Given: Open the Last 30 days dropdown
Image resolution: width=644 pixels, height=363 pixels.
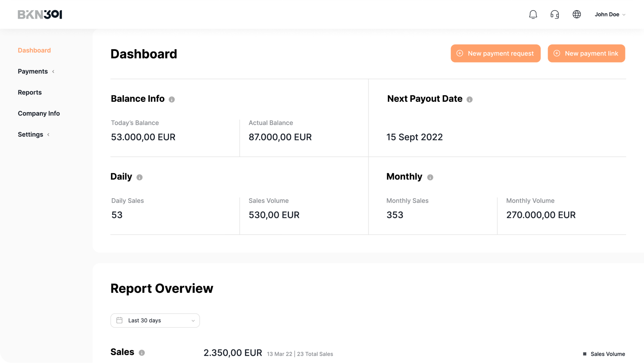Looking at the screenshot, I should 155,320.
